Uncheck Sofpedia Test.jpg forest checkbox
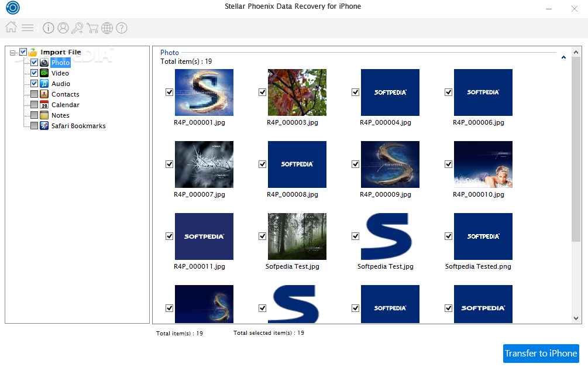 tap(262, 236)
